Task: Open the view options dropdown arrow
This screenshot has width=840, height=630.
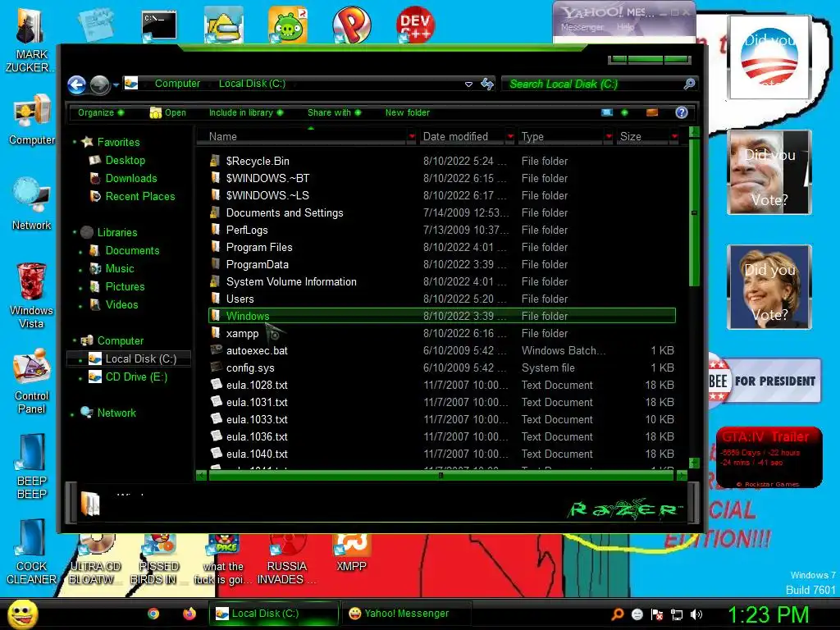Action: [x=624, y=112]
